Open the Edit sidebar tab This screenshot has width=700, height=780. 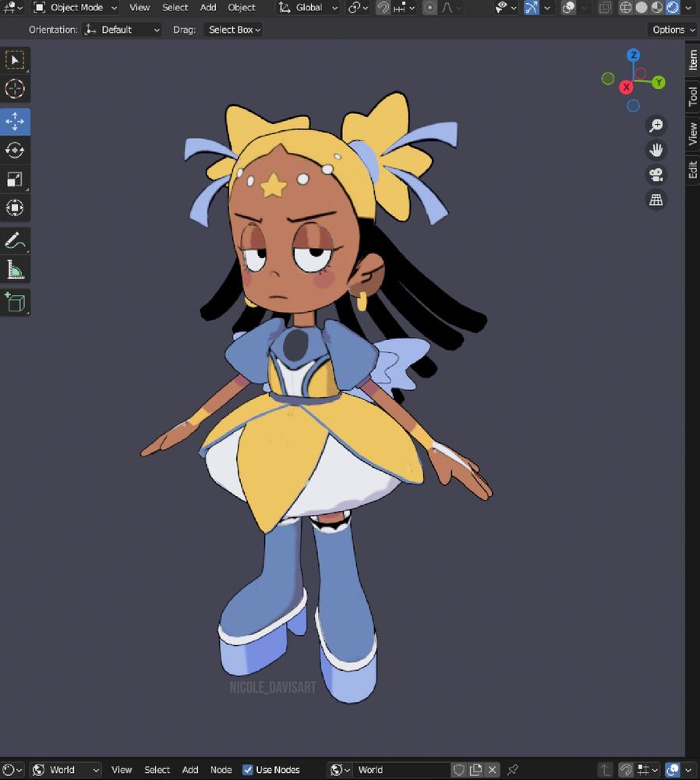[x=693, y=169]
